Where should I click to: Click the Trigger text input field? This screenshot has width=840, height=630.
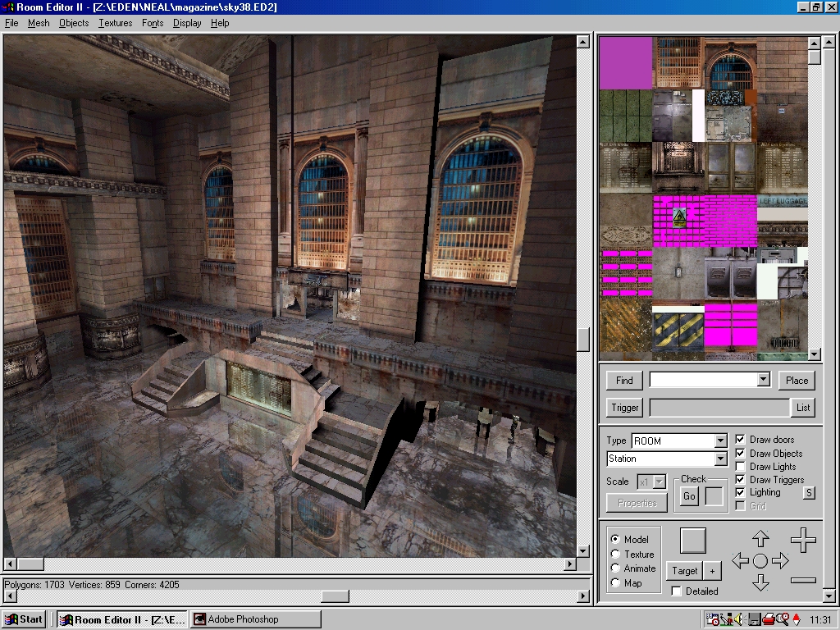pos(719,408)
